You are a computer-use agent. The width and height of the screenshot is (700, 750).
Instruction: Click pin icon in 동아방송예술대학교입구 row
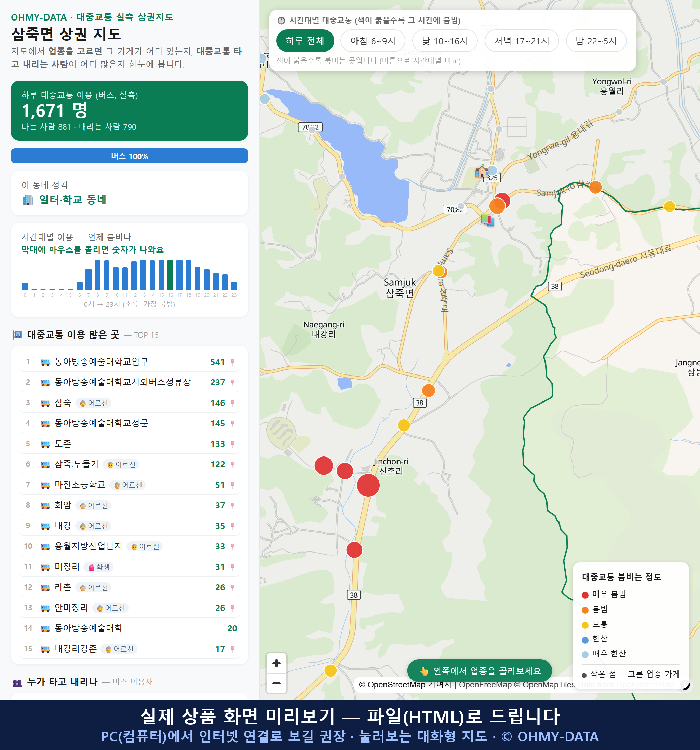(x=232, y=362)
